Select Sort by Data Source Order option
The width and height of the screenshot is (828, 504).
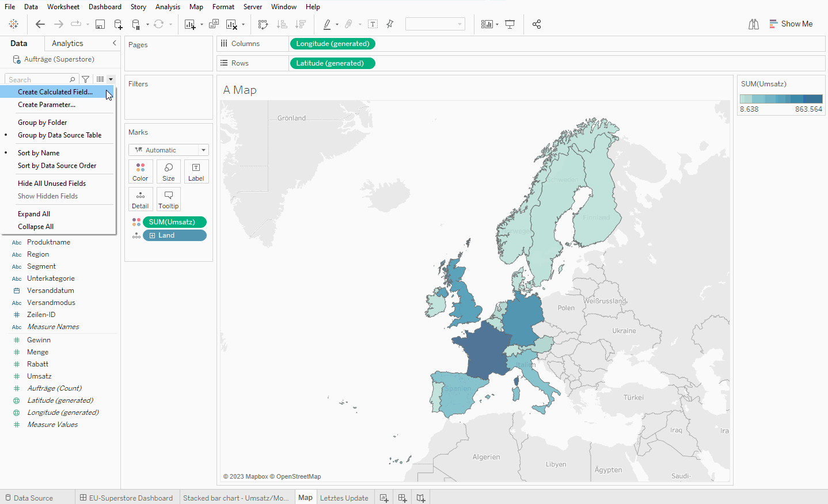[58, 166]
